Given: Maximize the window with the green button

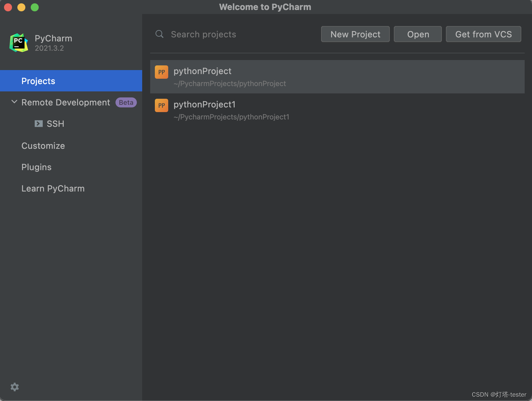Looking at the screenshot, I should click(x=35, y=7).
